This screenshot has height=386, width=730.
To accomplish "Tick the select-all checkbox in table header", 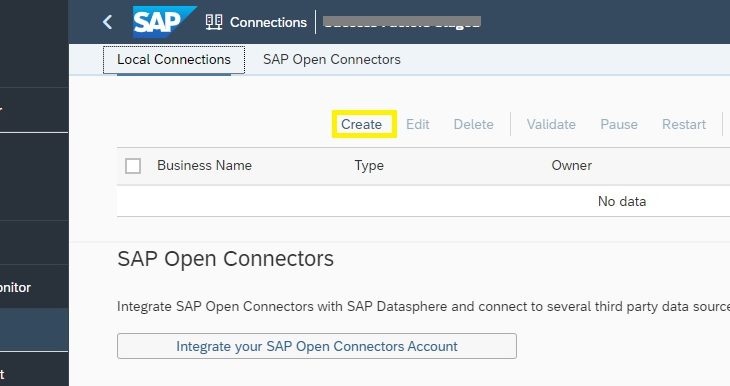I will [x=133, y=166].
